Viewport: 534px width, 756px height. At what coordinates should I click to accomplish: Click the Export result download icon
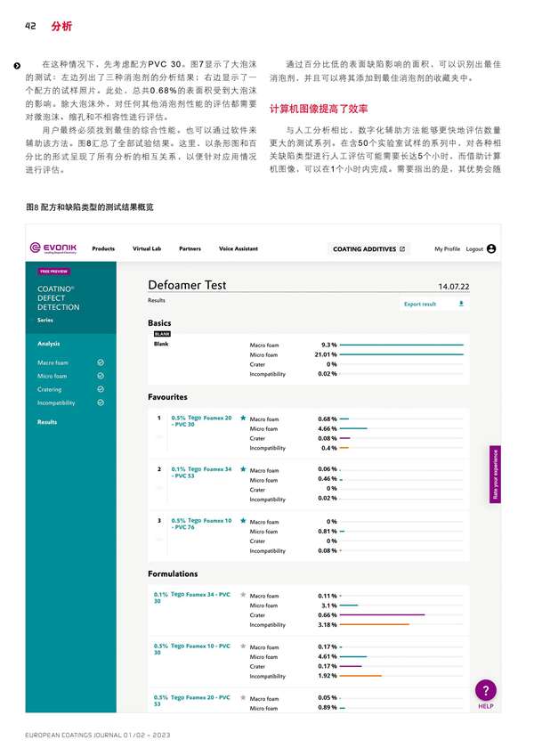coord(461,304)
